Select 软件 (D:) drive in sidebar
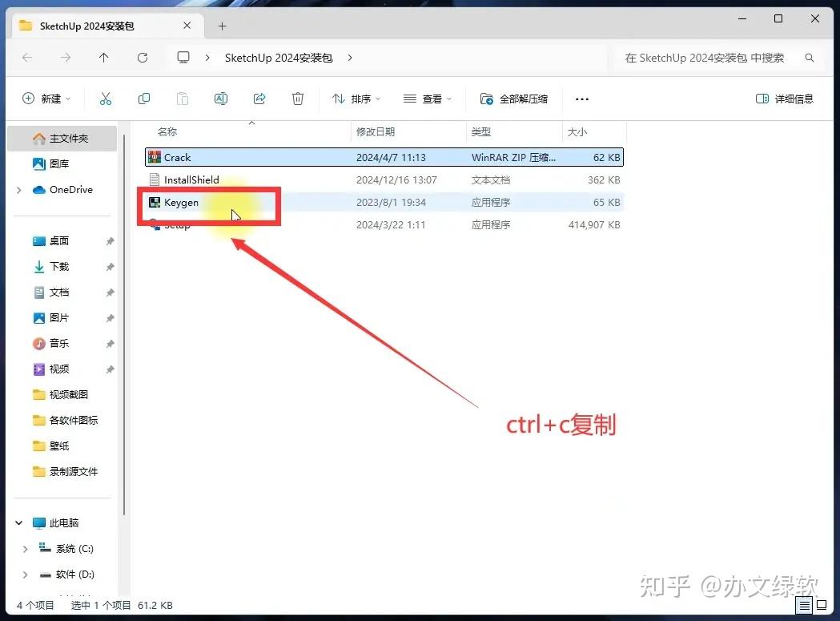 (74, 575)
